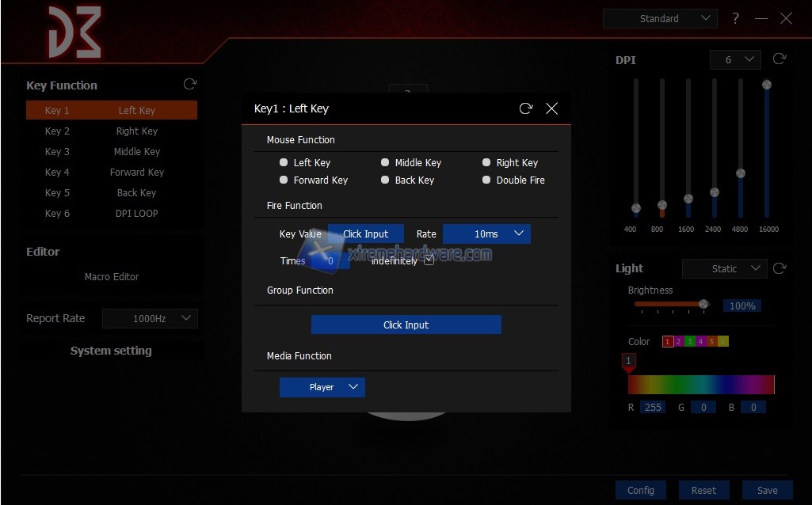Expand the Player media function dropdown
Viewport: 812px width, 505px height.
(322, 387)
